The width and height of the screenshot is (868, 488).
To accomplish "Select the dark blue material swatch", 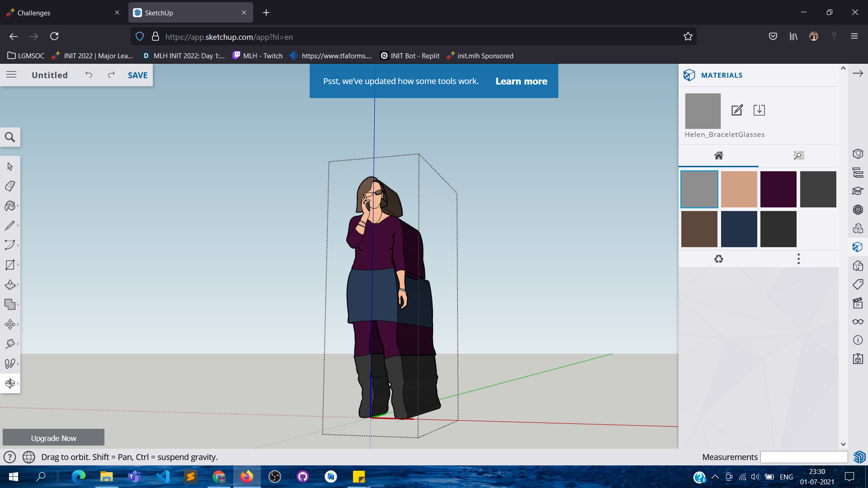I will click(x=739, y=229).
